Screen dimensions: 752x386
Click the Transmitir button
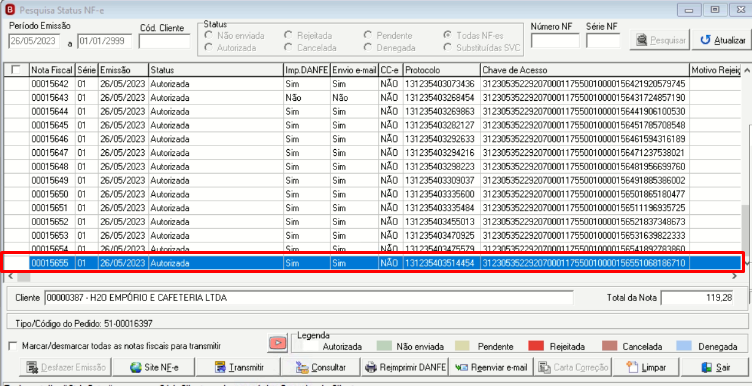coord(239,368)
